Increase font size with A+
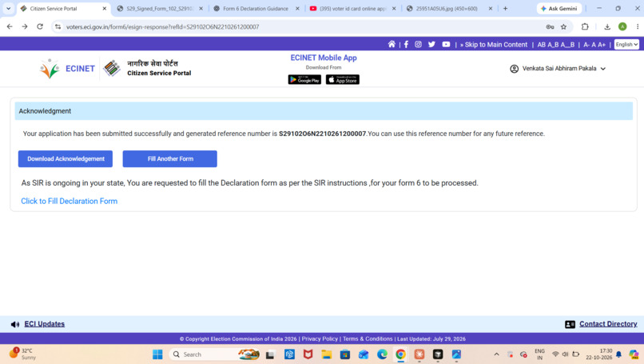The width and height of the screenshot is (644, 364). click(602, 45)
